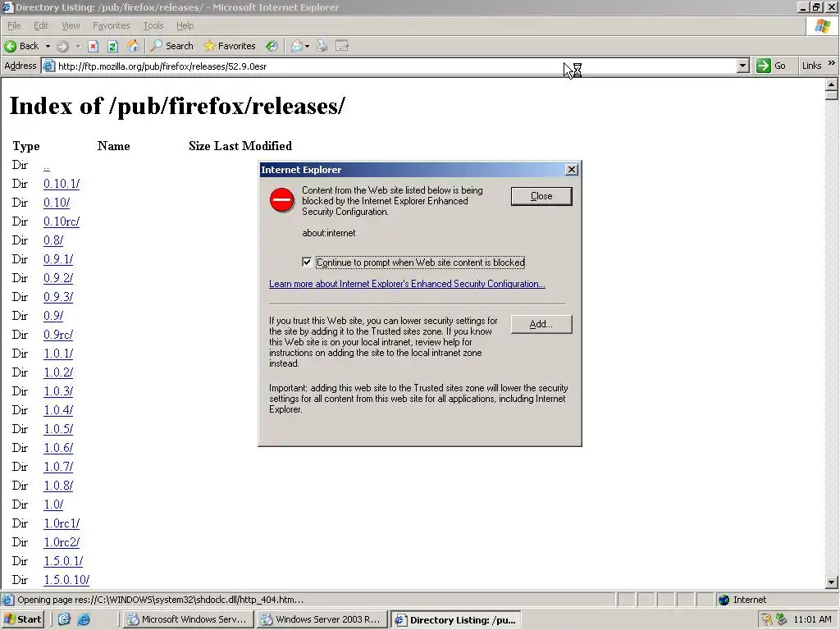Open the Help menu
Screen dimensions: 840x630
click(x=185, y=25)
